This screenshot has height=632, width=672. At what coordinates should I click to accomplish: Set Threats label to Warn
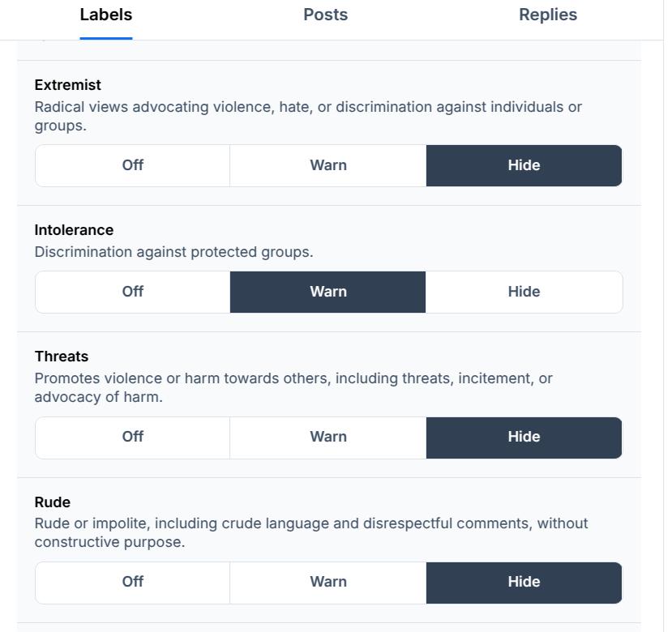click(x=328, y=437)
